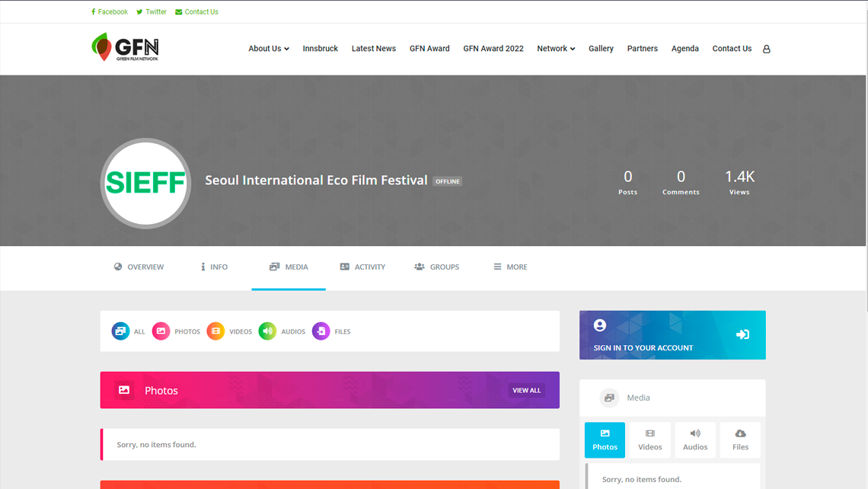Image resolution: width=868 pixels, height=489 pixels.
Task: Open the user account icon in navbar
Action: [766, 49]
